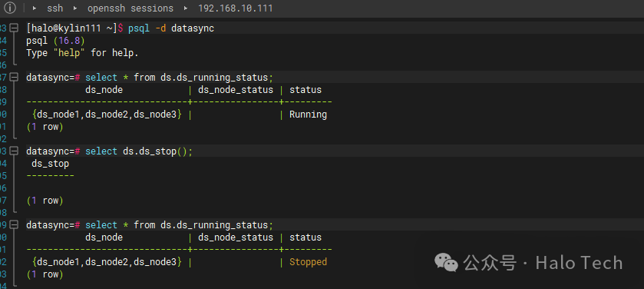Click {ds_node1,ds_node2,ds_node3} in the Running row

(107, 115)
